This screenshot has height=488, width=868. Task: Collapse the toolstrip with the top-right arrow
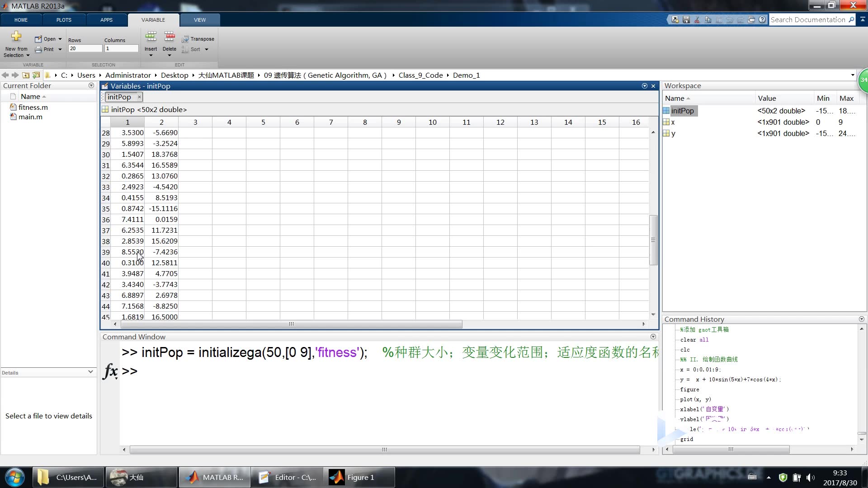(863, 20)
